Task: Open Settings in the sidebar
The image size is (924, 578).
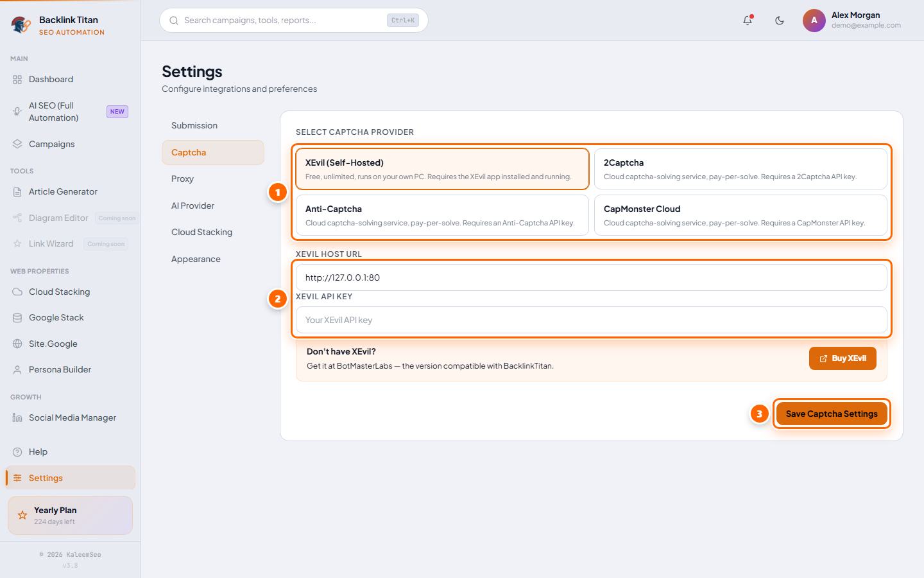Action: pyautogui.click(x=71, y=478)
